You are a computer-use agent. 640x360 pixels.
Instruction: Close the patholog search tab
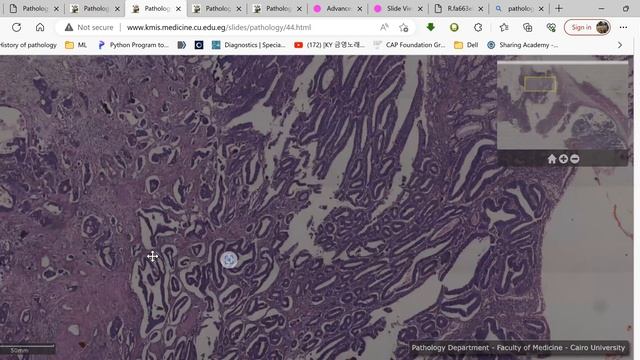(541, 9)
